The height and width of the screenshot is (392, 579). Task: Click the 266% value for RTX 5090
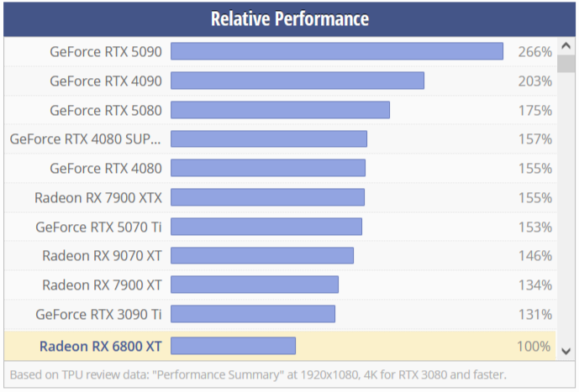coord(534,52)
